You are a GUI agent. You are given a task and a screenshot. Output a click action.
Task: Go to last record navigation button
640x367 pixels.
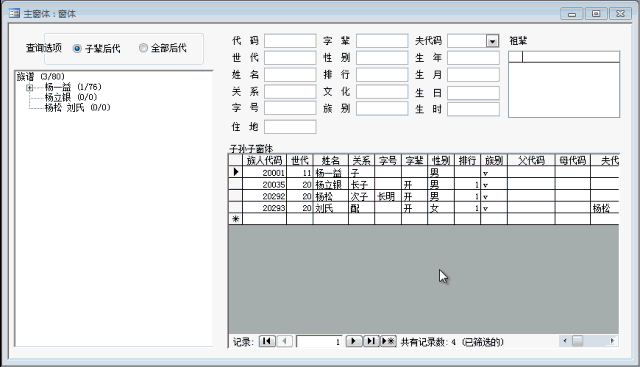coord(371,341)
